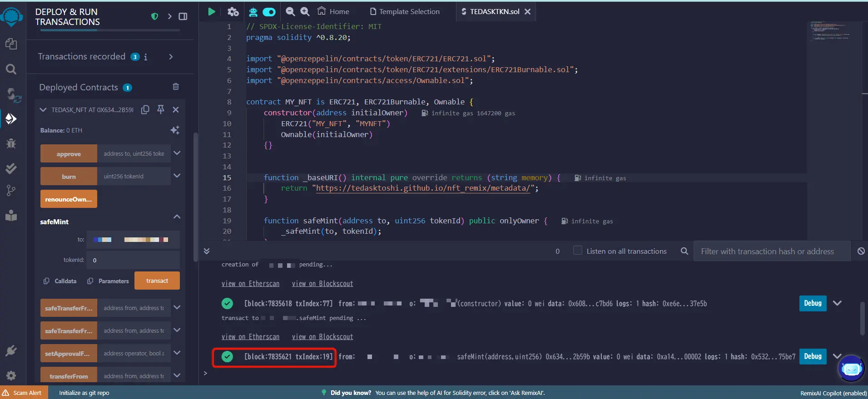This screenshot has width=868, height=399.
Task: Click the setApprovalF... button
Action: click(69, 353)
